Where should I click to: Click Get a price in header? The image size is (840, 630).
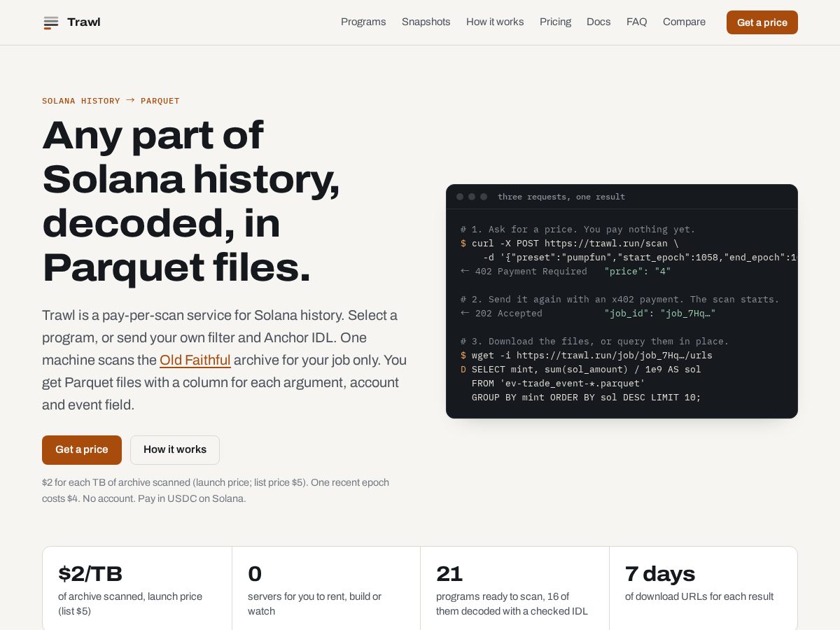coord(762,22)
